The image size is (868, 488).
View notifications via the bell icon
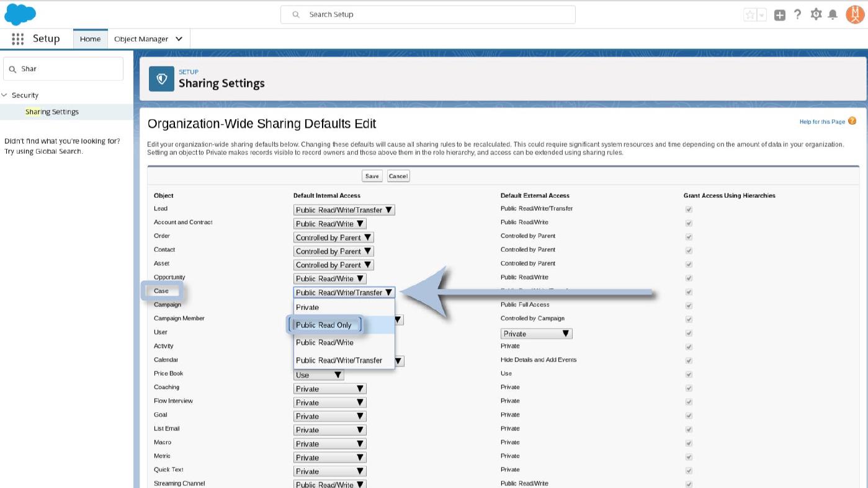833,14
